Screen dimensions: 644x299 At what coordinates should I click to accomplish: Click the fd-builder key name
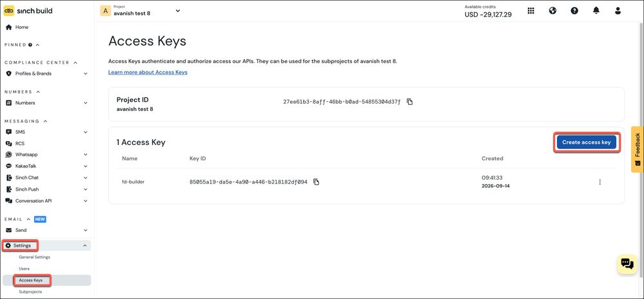[x=133, y=182]
